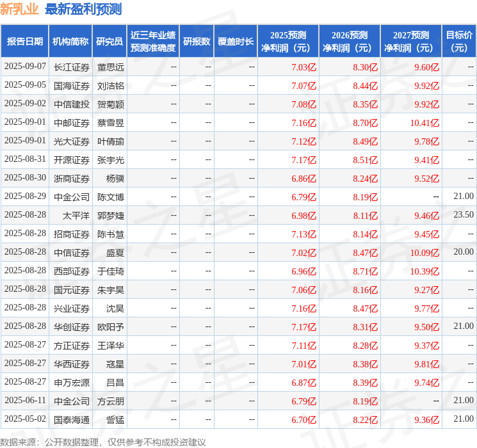Click the 近三年业绩预测准确度 column header

pos(153,42)
